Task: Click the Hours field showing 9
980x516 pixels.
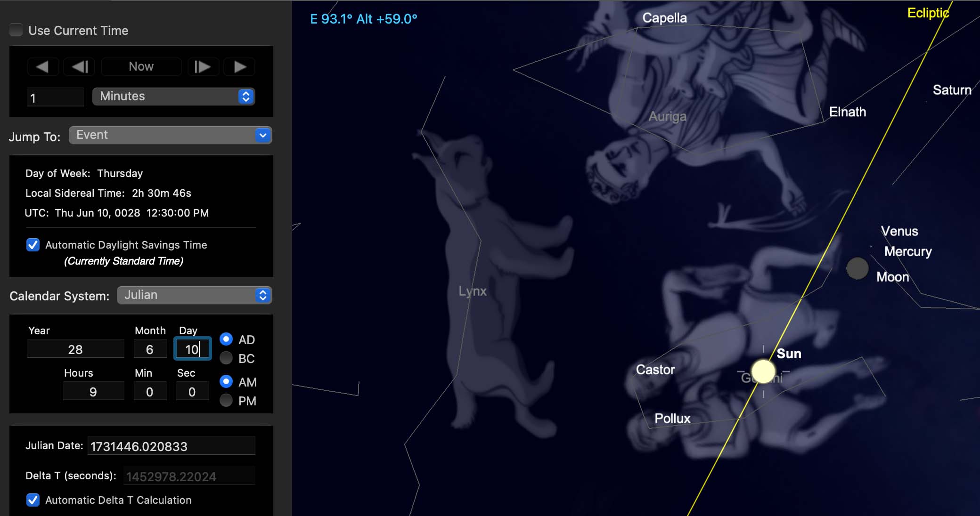Action: pos(93,392)
